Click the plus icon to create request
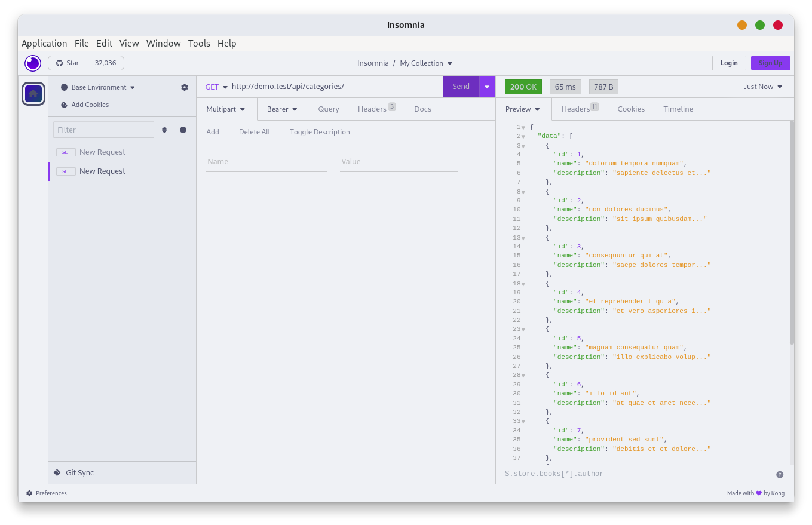Screen dimensions: 812x525 [183, 130]
